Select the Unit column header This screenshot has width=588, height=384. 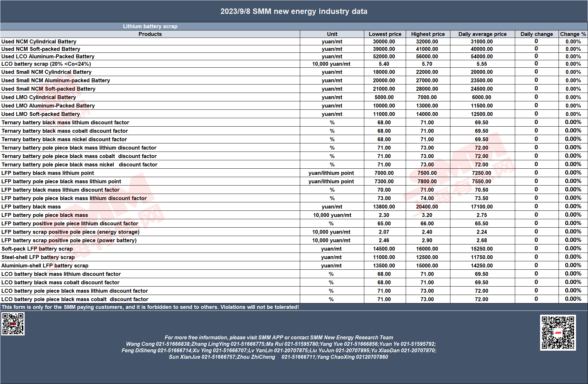tap(332, 34)
